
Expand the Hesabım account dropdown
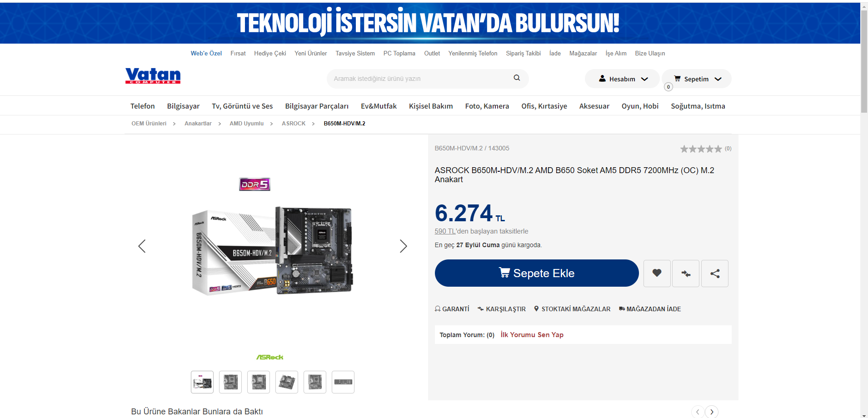pos(622,79)
